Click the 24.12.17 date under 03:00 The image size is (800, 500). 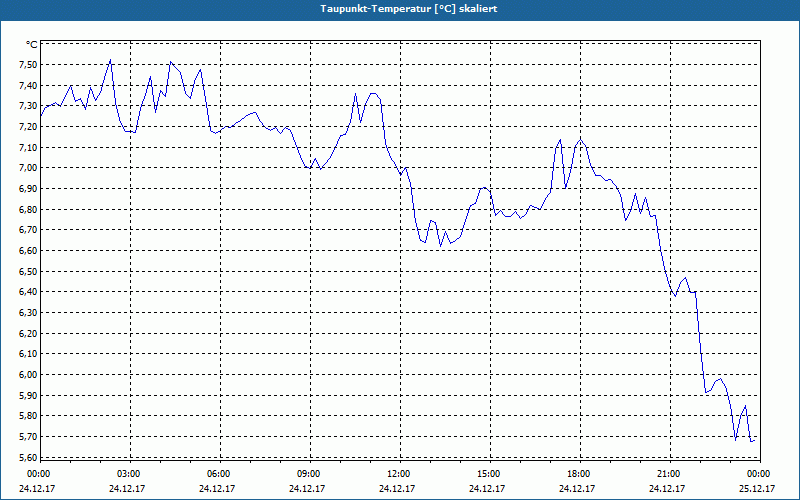tap(127, 488)
